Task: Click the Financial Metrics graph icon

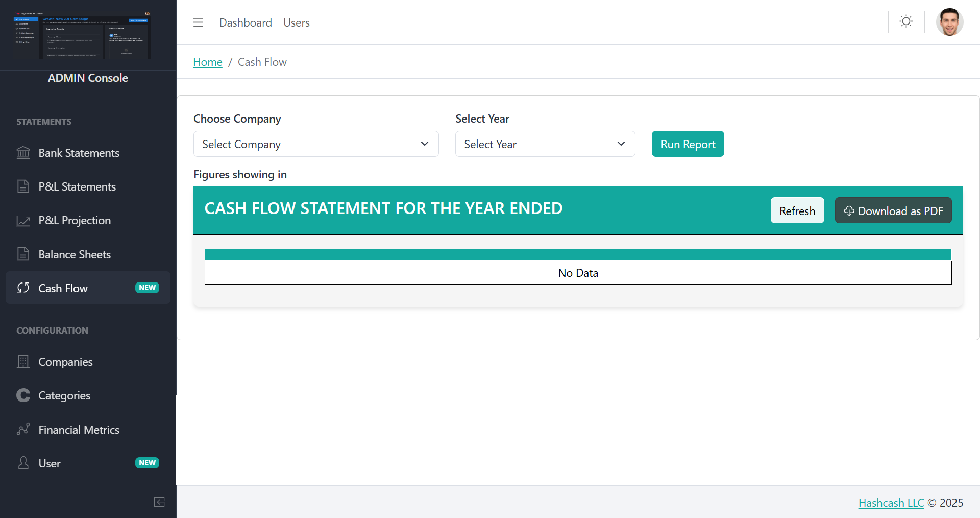Action: pyautogui.click(x=23, y=429)
